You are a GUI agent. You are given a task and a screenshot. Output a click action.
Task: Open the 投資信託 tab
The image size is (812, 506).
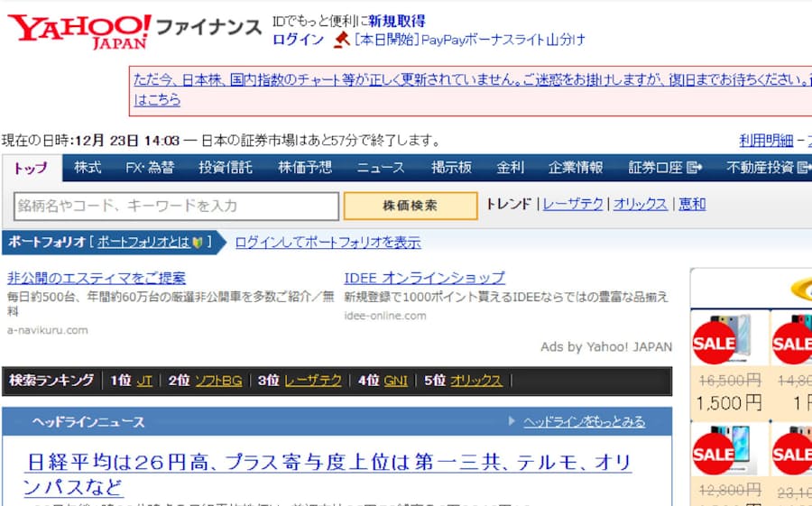pos(226,168)
